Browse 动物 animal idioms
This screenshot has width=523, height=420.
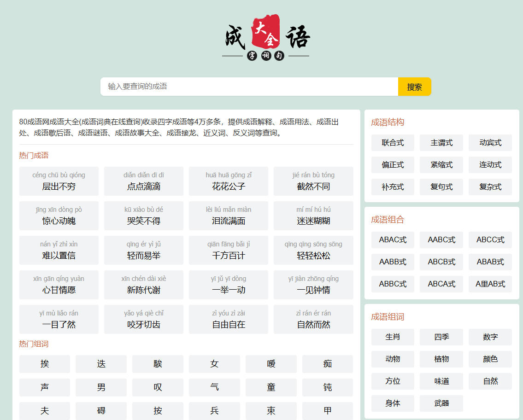(393, 359)
